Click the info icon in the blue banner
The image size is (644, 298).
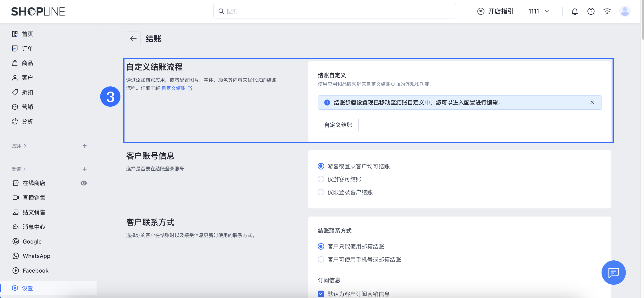(x=327, y=102)
